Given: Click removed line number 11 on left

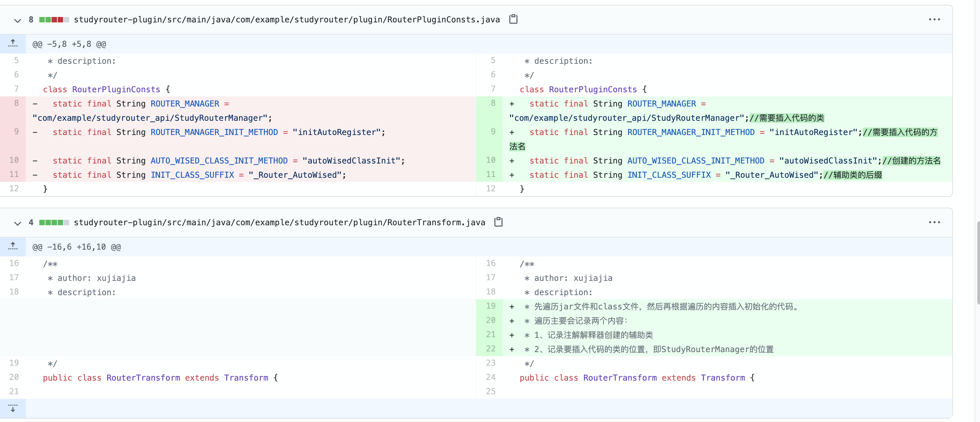Looking at the screenshot, I should click(14, 174).
